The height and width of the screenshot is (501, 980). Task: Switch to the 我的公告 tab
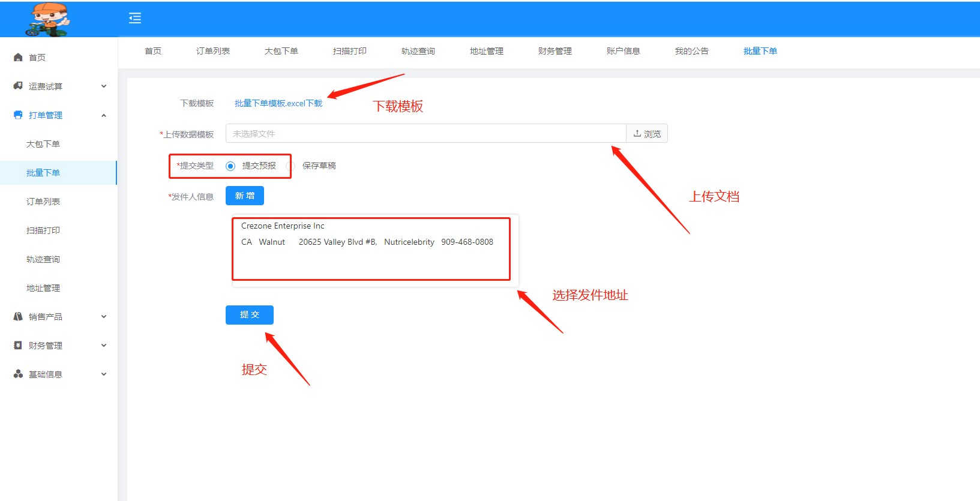692,51
